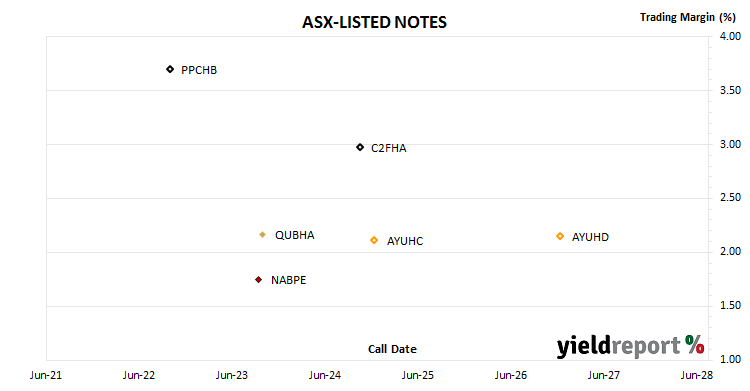Click the yieldreport percent sign logo icon

tap(695, 345)
